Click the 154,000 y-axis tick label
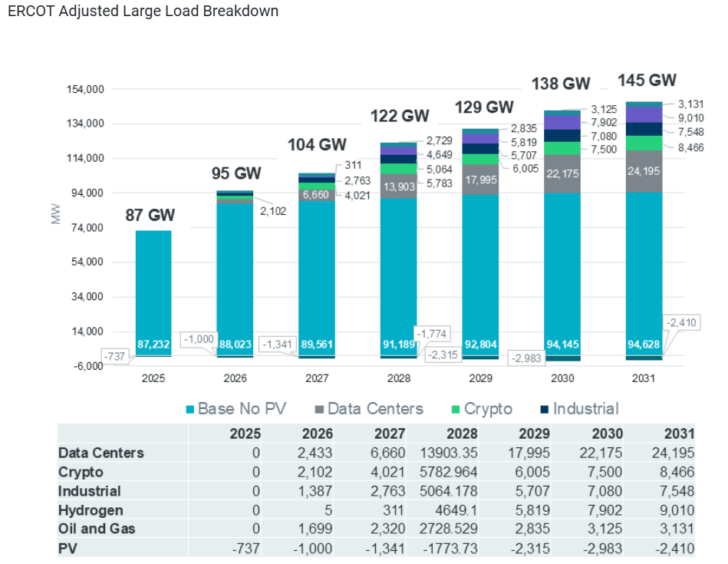 pos(85,89)
